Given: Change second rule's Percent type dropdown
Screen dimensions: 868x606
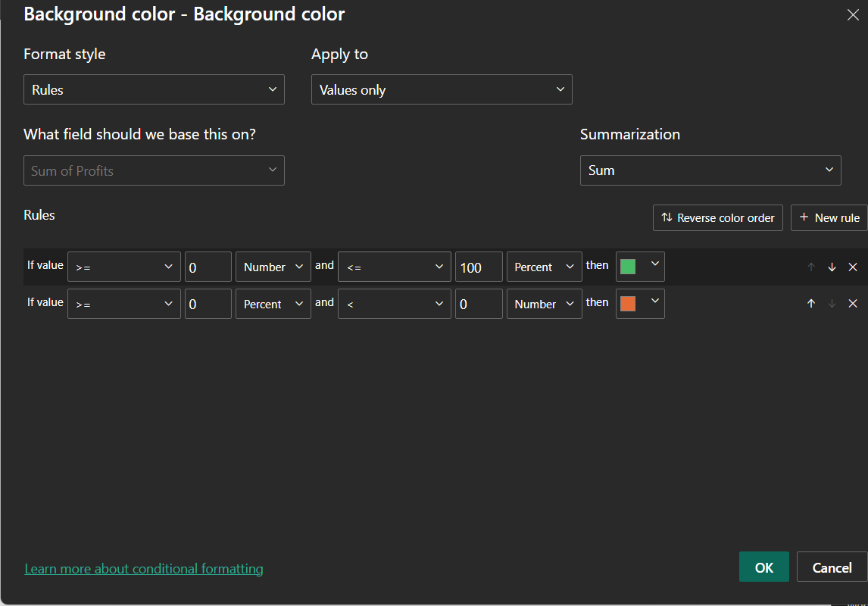Looking at the screenshot, I should (273, 304).
